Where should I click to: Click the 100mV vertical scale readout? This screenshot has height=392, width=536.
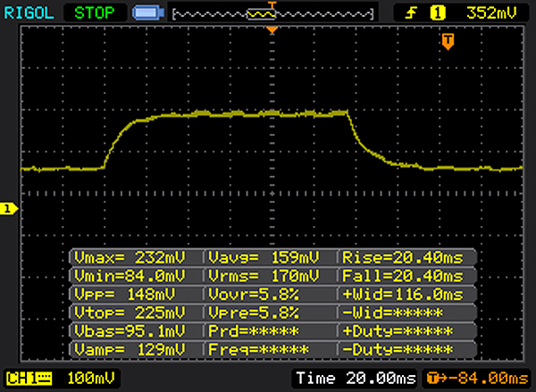tap(91, 379)
